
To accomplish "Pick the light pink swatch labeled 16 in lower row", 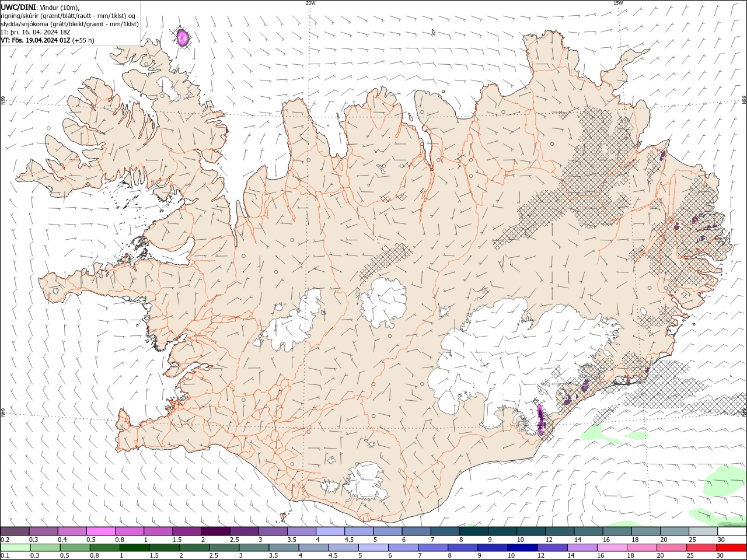I will [x=612, y=548].
